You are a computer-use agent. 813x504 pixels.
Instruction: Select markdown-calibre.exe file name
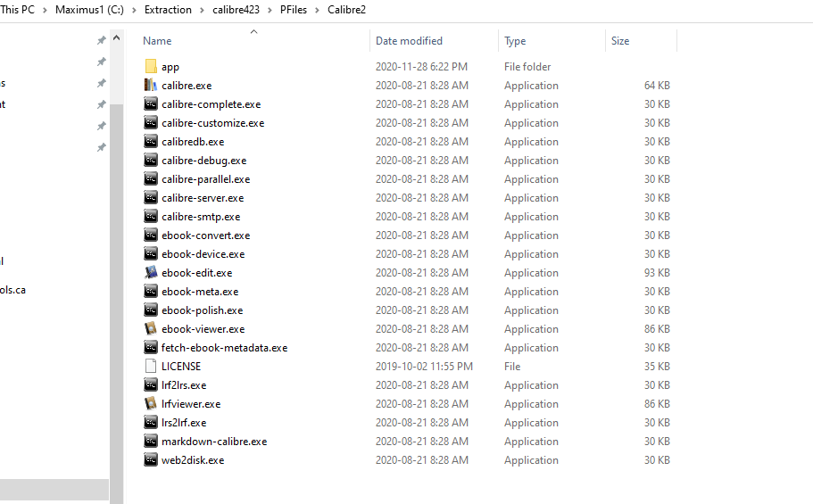click(x=214, y=442)
